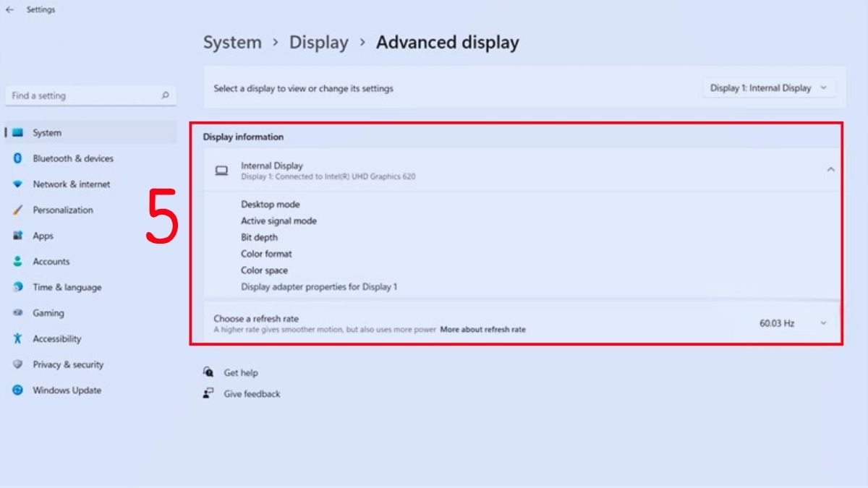Navigate to Display via the breadcrumb

pyautogui.click(x=319, y=43)
